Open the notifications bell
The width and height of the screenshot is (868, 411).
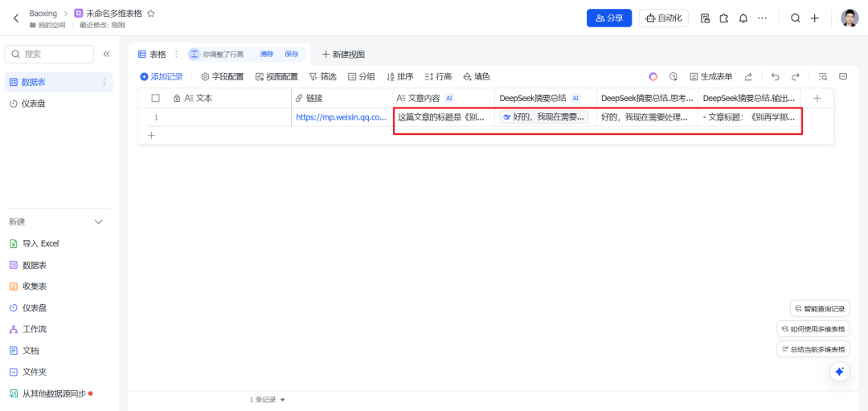[x=743, y=18]
